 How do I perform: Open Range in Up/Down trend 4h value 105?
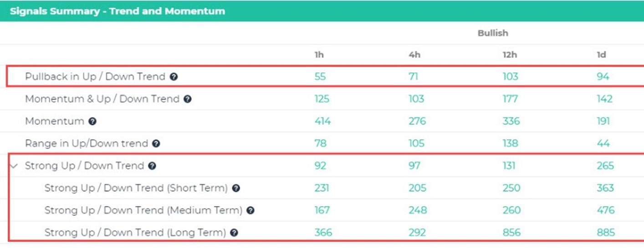(416, 143)
